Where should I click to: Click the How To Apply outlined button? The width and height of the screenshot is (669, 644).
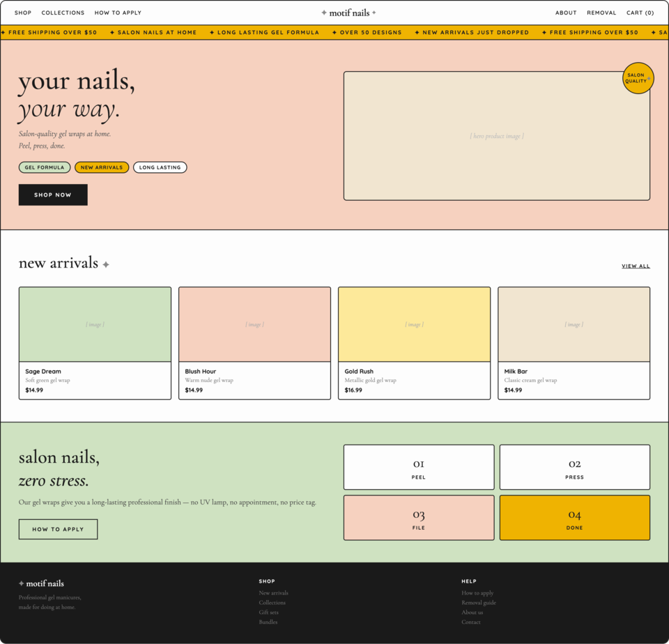58,529
